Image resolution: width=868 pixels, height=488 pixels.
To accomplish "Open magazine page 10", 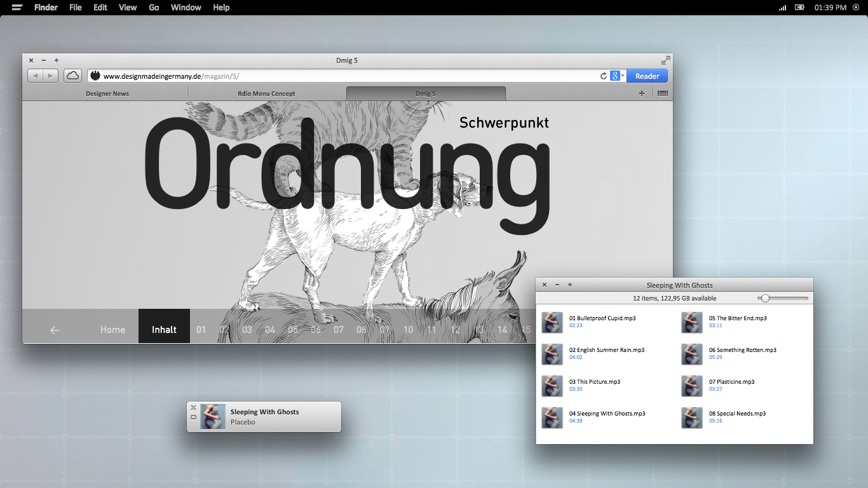I will [409, 330].
